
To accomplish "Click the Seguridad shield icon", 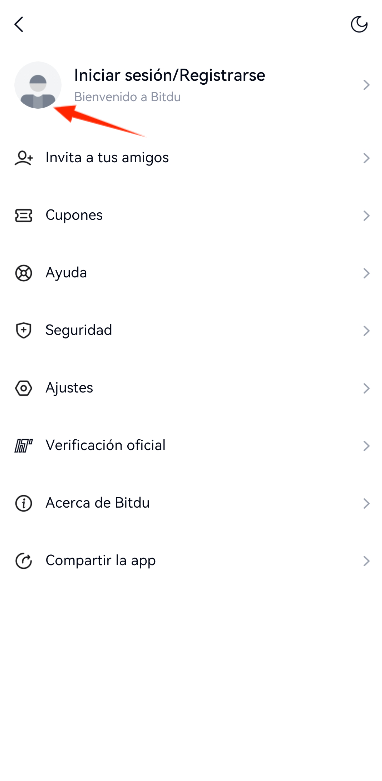I will click(x=23, y=330).
